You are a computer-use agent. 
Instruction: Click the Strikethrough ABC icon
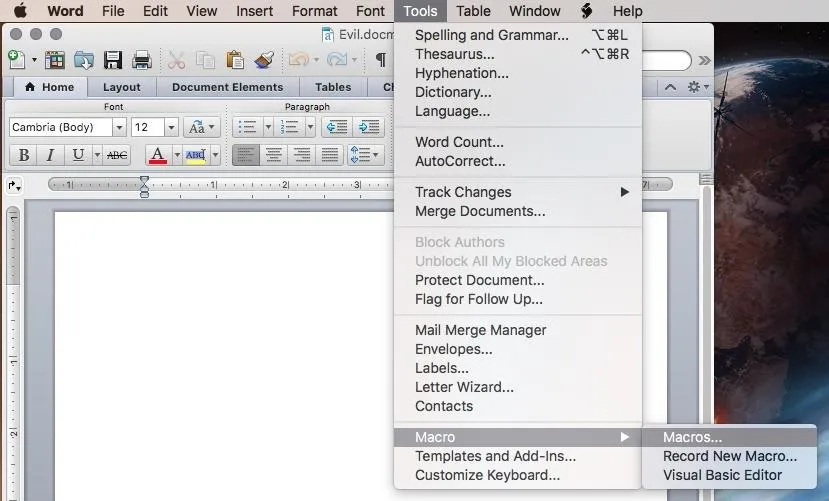[117, 155]
